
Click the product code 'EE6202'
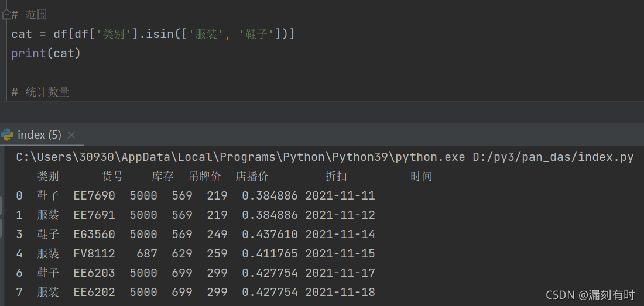coord(94,292)
